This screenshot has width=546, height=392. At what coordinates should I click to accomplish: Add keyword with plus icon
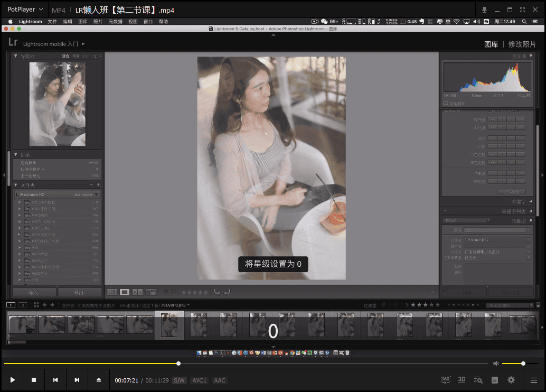(445, 211)
